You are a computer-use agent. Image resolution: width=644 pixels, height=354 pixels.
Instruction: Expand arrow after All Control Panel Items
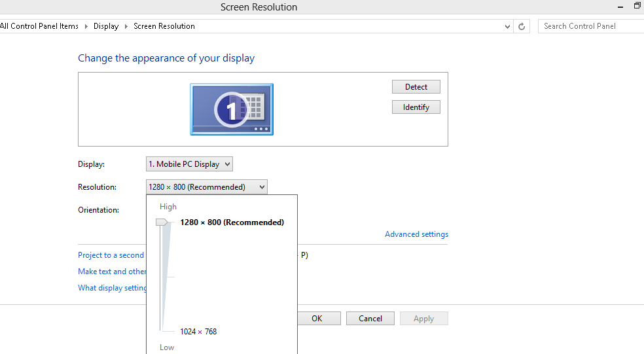coord(86,26)
